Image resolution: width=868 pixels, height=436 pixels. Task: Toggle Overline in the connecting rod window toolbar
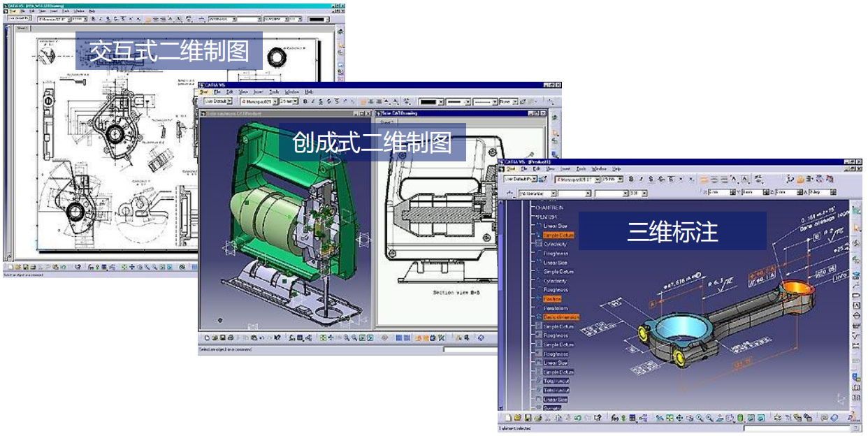(x=670, y=179)
